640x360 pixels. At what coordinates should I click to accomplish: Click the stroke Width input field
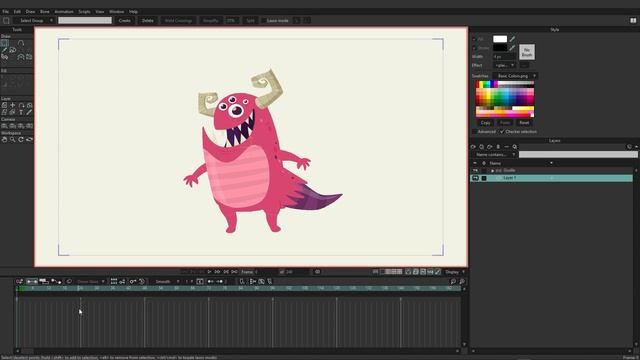(x=504, y=57)
